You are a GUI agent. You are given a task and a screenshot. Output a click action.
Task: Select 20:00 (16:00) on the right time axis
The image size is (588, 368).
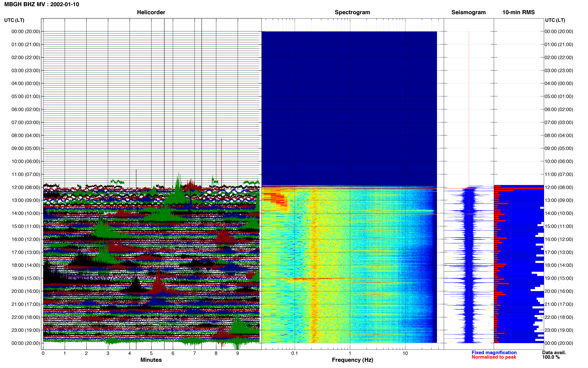[x=559, y=291]
